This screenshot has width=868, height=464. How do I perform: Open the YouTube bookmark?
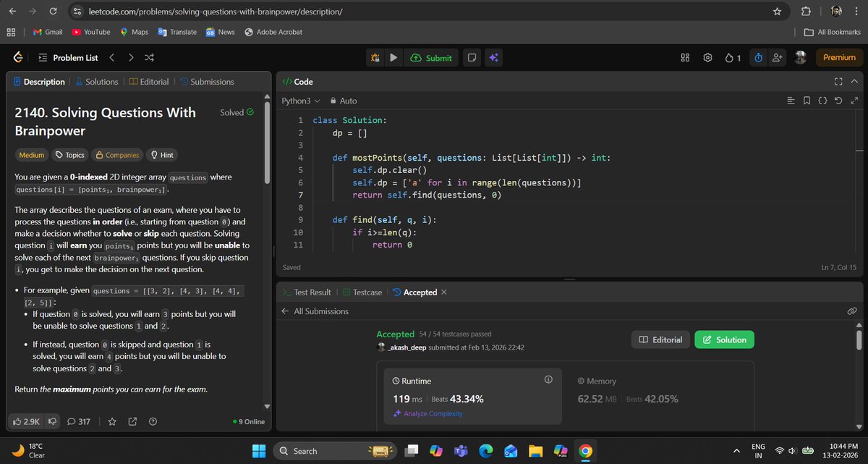click(91, 32)
